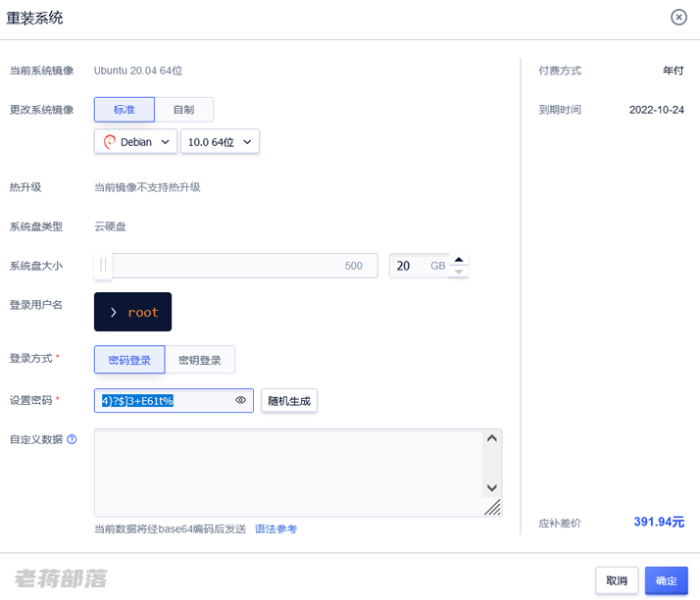Click the 年付 payment value
The height and width of the screenshot is (600, 700).
[x=674, y=71]
